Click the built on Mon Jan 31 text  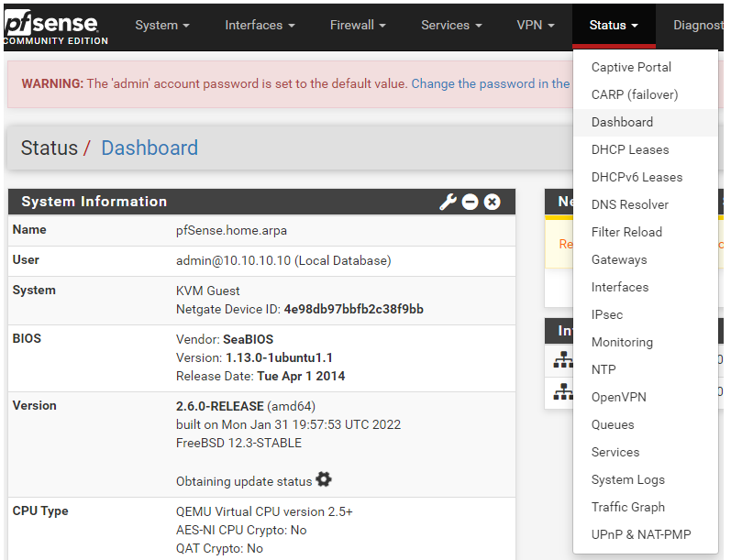point(288,425)
